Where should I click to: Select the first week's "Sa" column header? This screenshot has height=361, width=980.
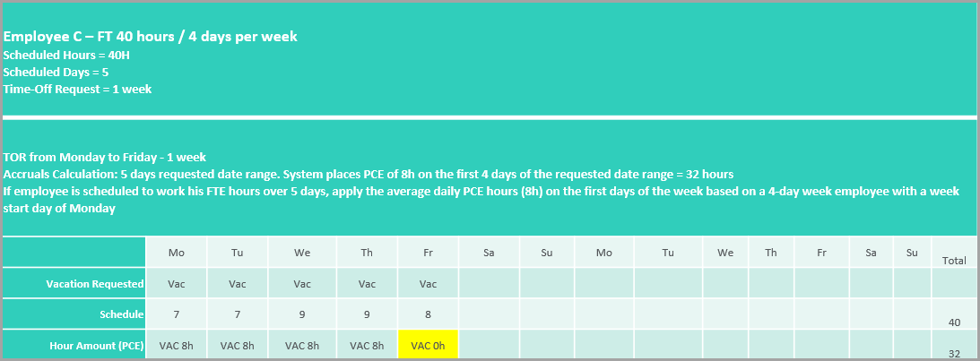point(489,253)
